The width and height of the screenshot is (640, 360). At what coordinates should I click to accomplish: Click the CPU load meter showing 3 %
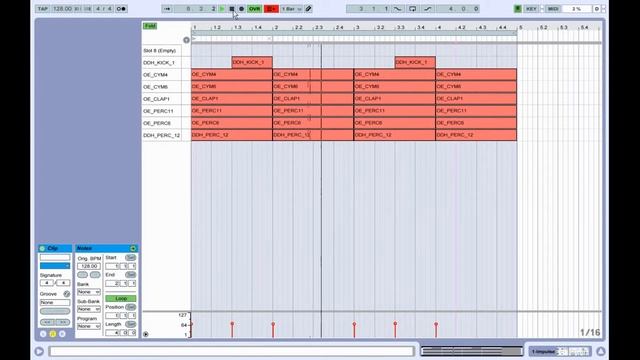pos(576,9)
